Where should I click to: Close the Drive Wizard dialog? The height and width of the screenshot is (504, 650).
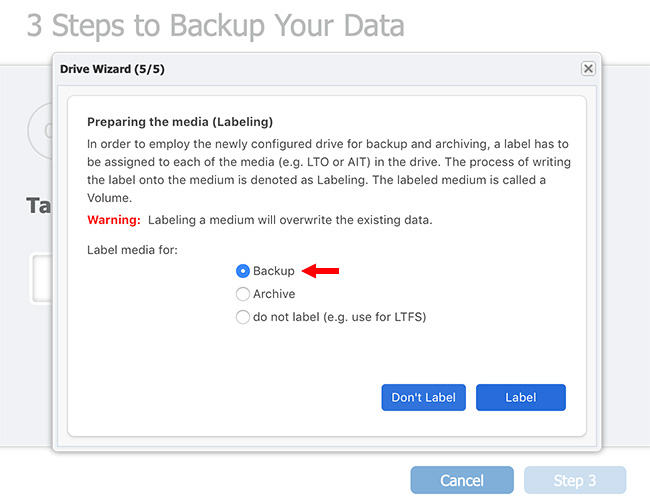point(588,68)
